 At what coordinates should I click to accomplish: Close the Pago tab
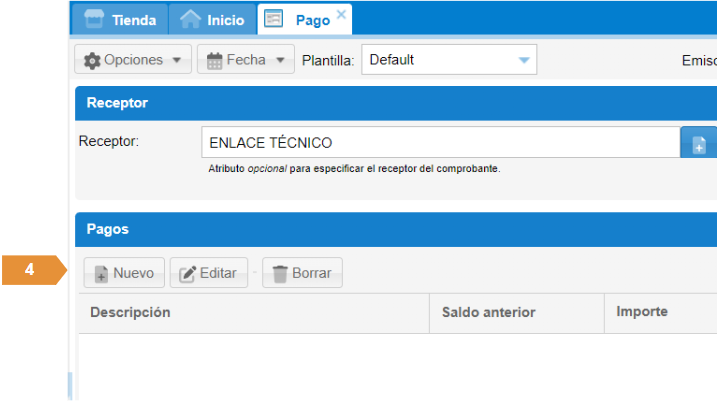341,14
